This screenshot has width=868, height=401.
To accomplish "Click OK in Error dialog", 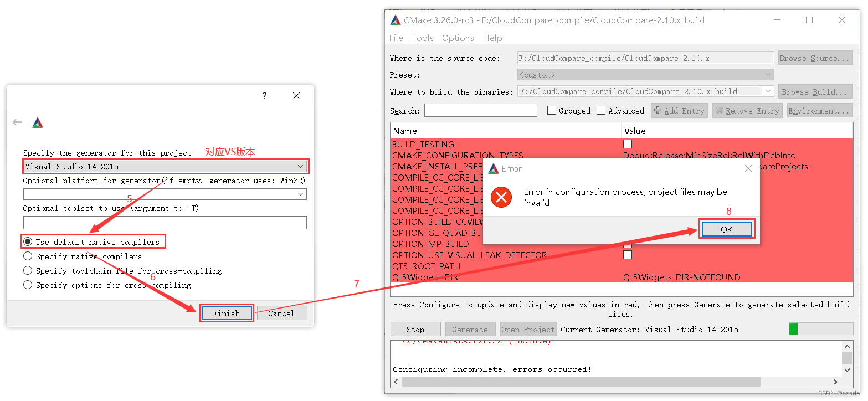I will (x=727, y=229).
